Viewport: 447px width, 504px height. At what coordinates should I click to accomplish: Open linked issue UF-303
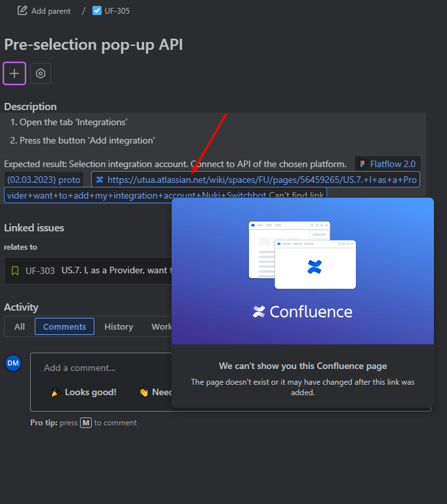pyautogui.click(x=40, y=271)
